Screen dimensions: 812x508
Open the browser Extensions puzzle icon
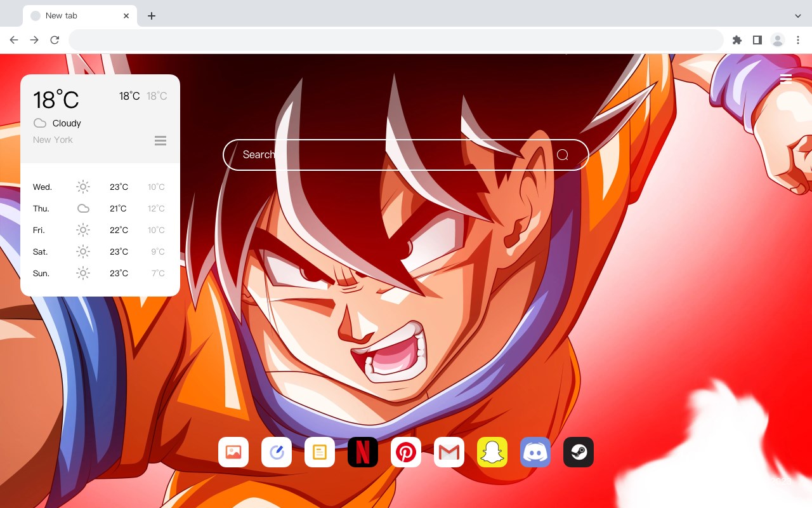[x=737, y=40]
